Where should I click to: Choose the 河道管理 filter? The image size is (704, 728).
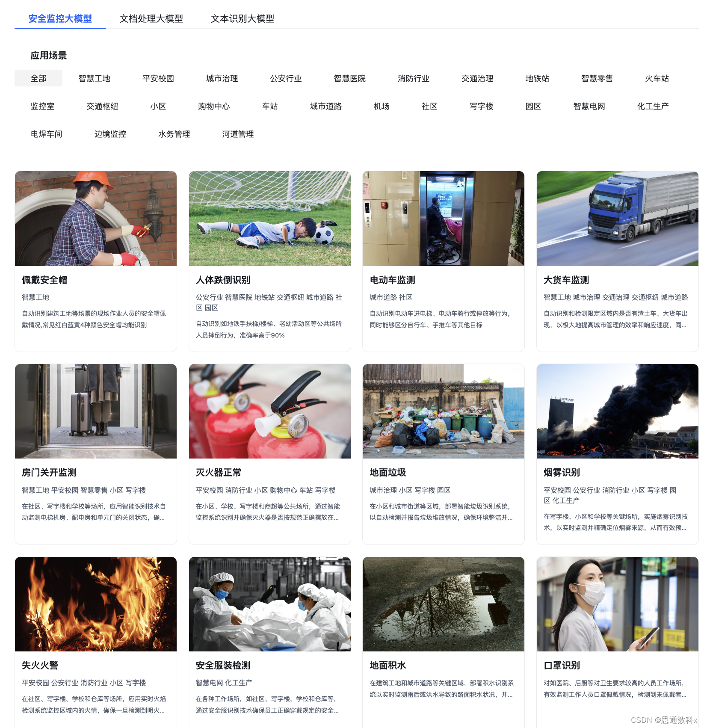238,134
